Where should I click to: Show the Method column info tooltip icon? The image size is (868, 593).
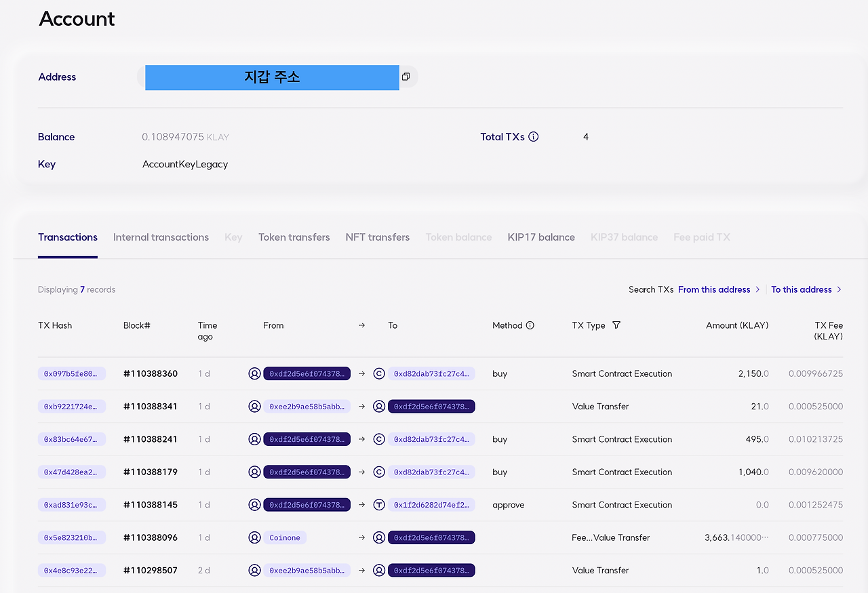(530, 325)
